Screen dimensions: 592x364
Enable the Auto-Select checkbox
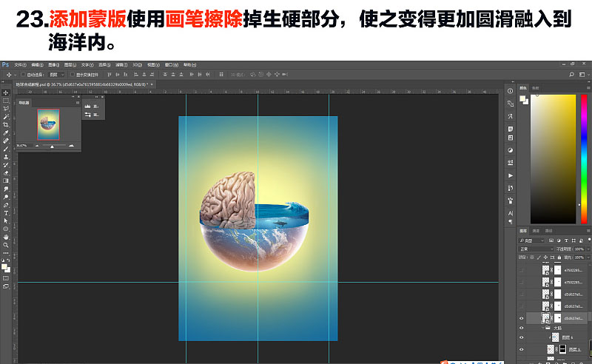pyautogui.click(x=23, y=75)
